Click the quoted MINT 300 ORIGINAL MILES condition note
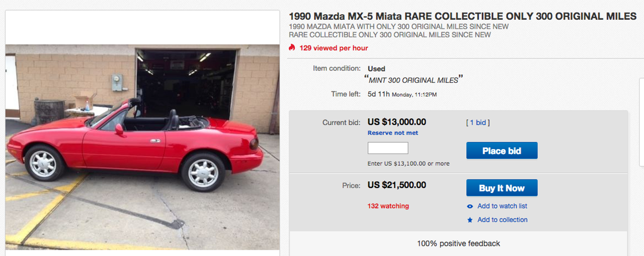644x256 pixels. (x=413, y=80)
